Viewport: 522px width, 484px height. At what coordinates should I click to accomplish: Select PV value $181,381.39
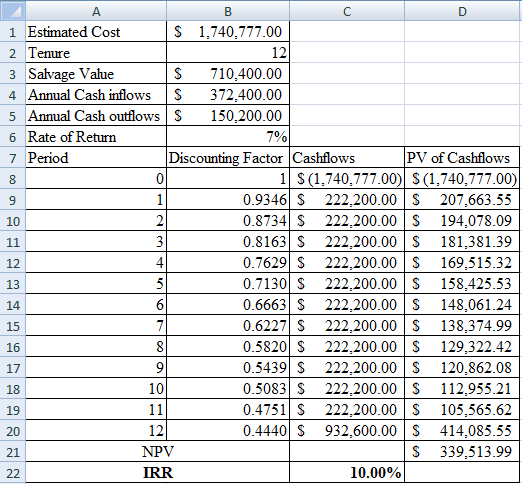tap(462, 242)
